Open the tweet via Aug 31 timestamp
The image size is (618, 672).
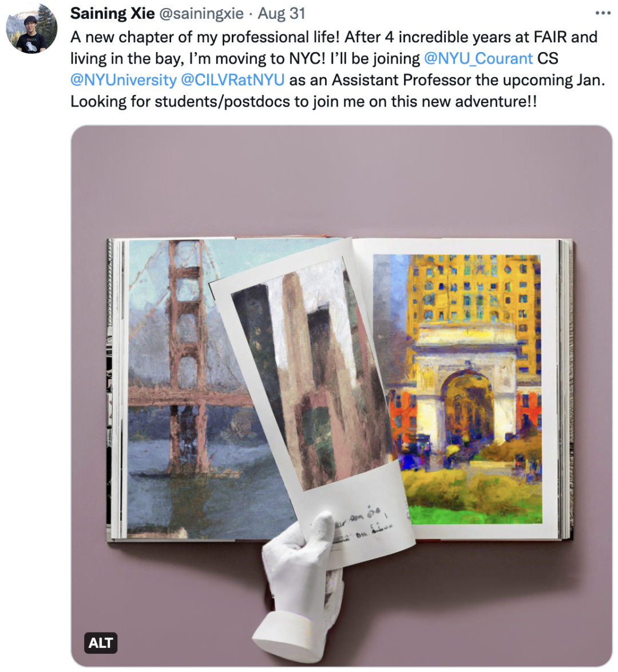pos(281,14)
